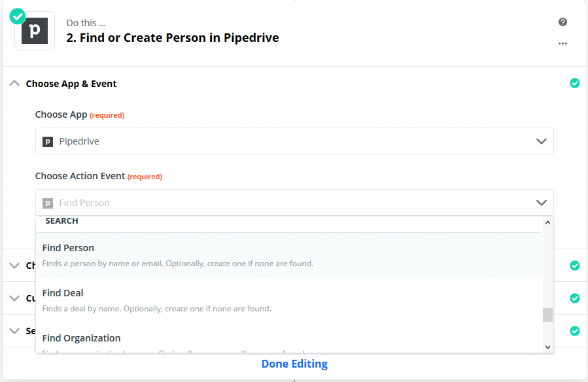Screen dimensions: 588x382
Task: Click the SEARCH category header text
Action: [62, 221]
